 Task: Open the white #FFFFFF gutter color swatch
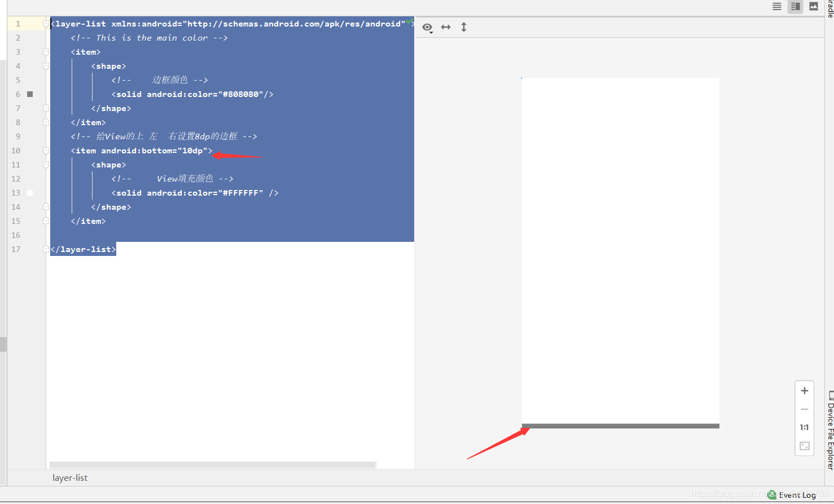click(30, 193)
